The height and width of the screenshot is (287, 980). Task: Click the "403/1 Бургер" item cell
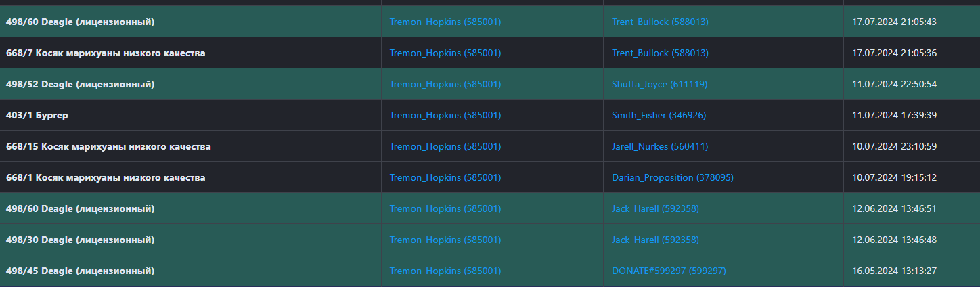(37, 115)
